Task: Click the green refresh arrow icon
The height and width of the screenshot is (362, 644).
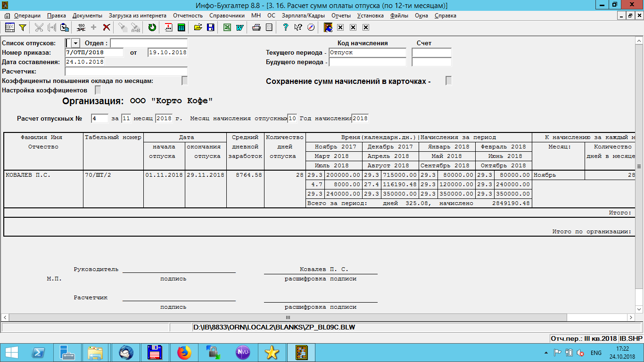Action: pos(152,27)
